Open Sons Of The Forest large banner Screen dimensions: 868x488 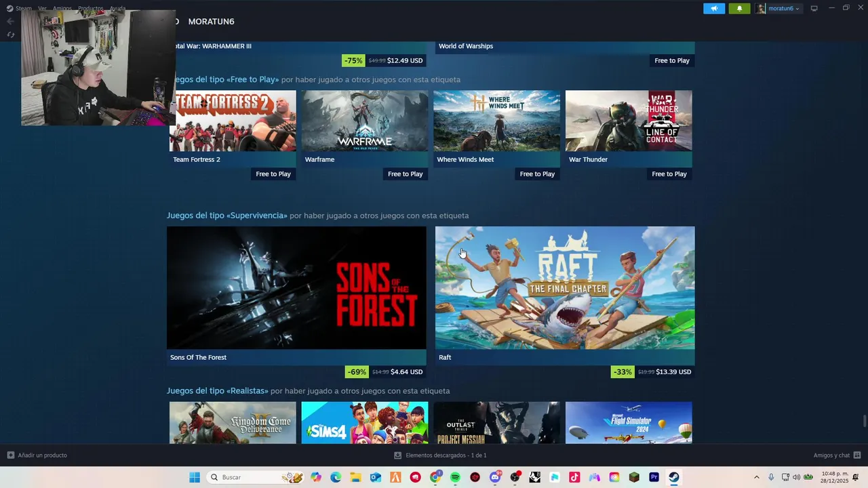[x=296, y=288]
